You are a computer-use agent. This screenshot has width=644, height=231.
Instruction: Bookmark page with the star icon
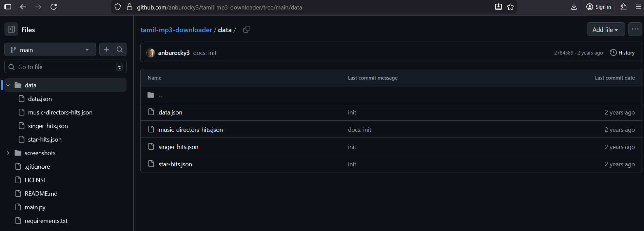click(510, 7)
